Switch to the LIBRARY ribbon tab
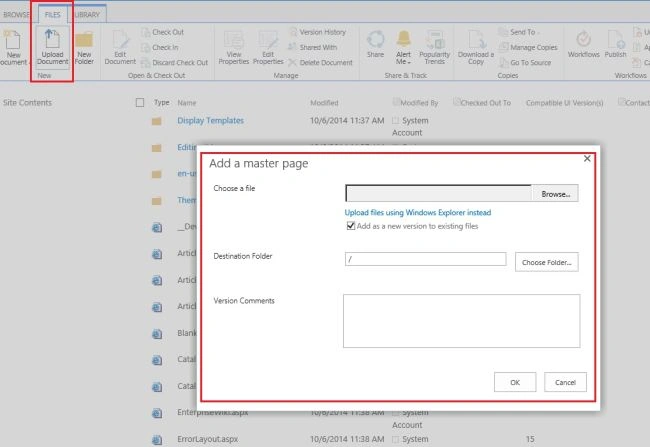This screenshot has height=447, width=650. [x=87, y=15]
